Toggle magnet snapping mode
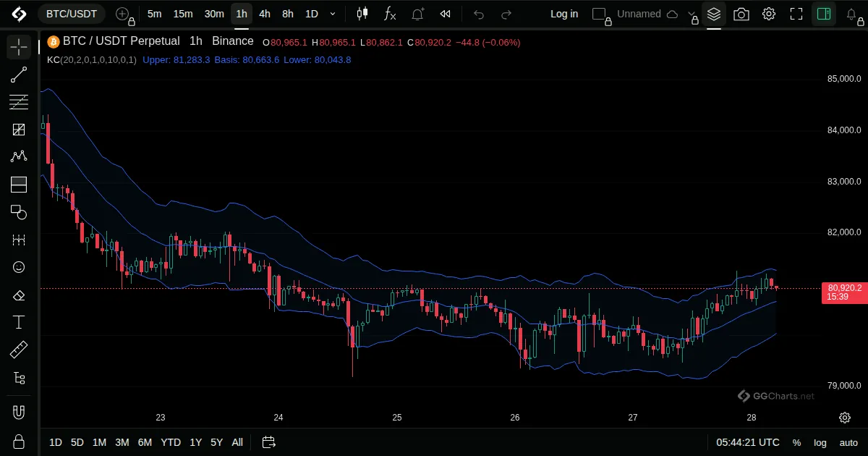 coord(19,413)
